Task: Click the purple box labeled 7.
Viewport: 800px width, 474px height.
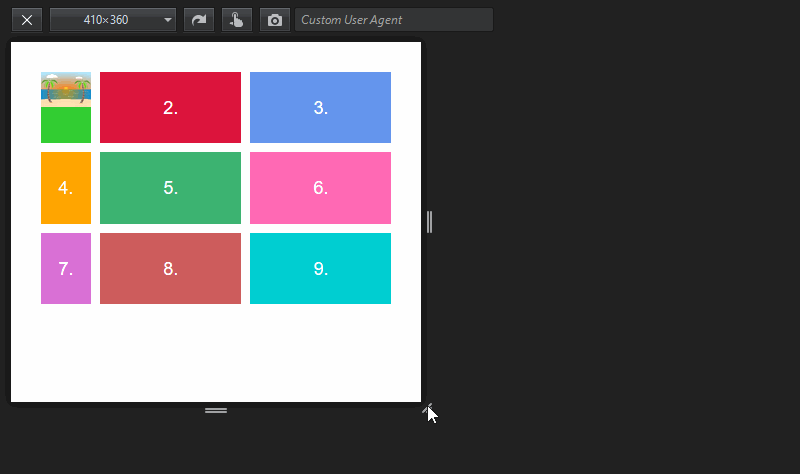Action: pos(66,268)
